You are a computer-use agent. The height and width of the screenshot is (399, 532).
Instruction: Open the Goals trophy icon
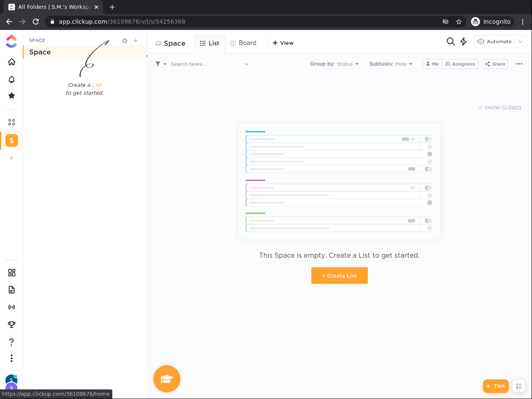tap(12, 325)
